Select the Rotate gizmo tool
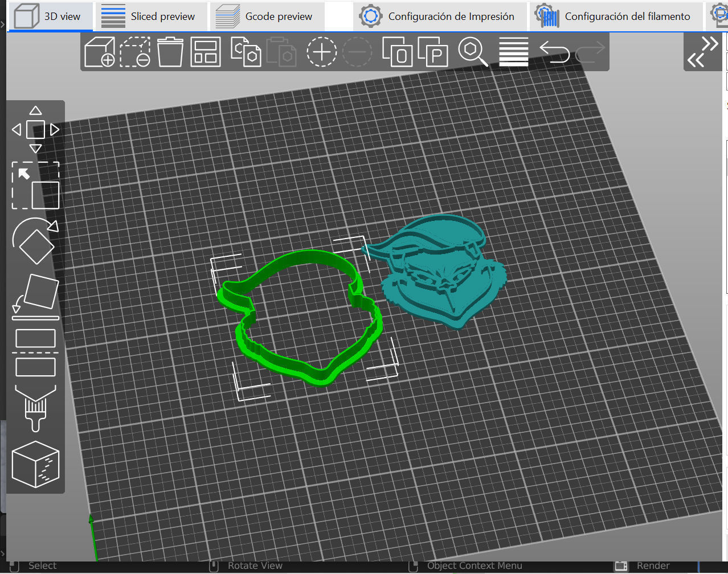 tap(35, 241)
